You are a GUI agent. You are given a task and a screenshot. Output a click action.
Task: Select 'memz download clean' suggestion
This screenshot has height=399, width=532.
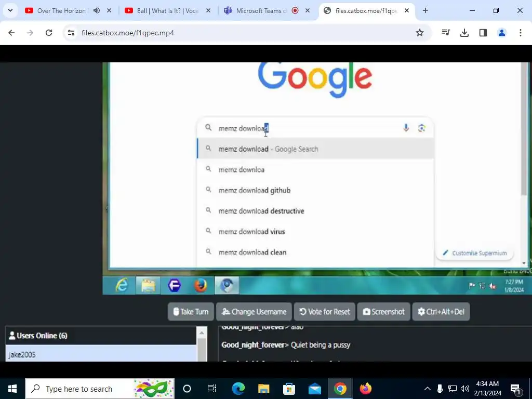point(315,252)
